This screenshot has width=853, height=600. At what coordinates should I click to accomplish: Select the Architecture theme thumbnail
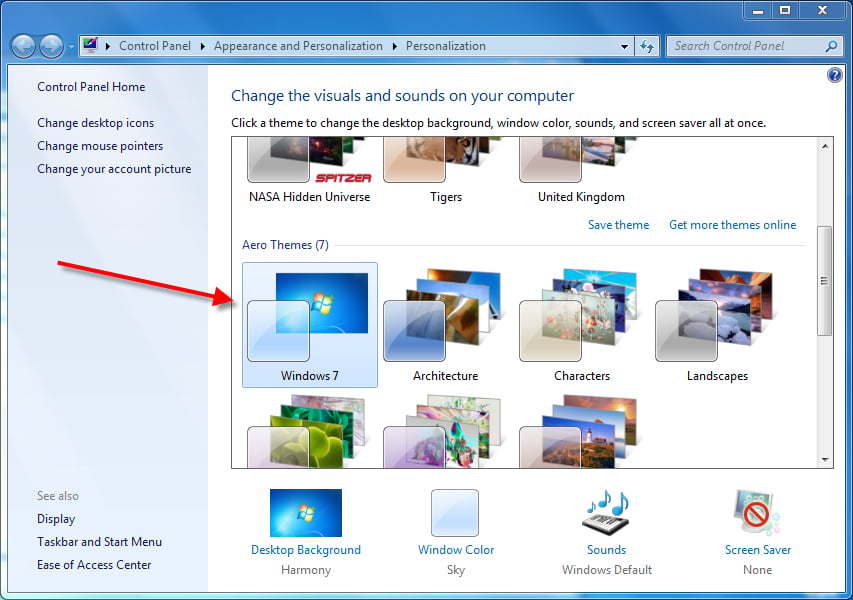(x=446, y=325)
